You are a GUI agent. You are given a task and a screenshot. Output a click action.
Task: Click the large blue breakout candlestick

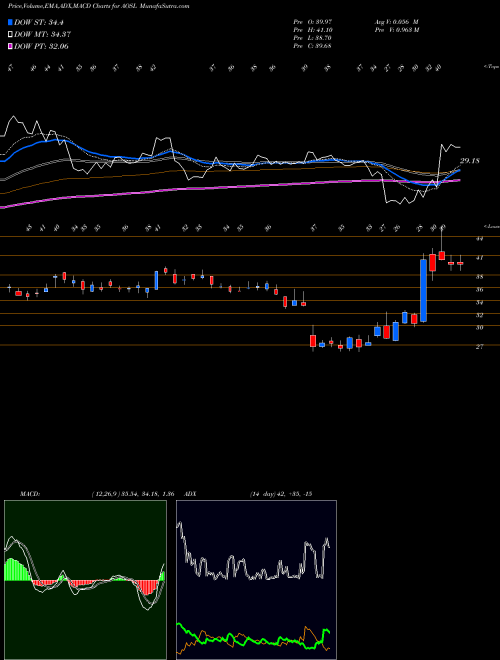point(423,290)
